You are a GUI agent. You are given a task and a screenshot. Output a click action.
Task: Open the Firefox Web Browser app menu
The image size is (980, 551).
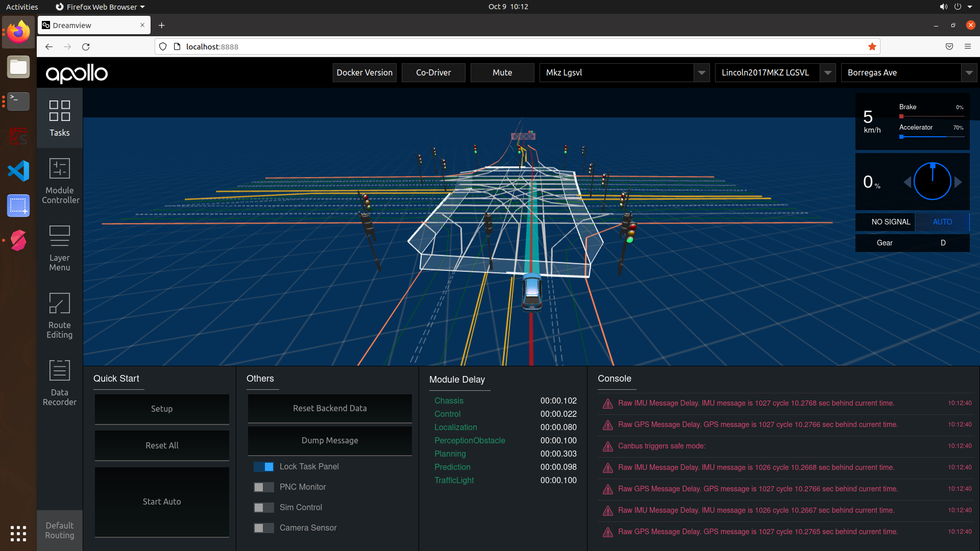100,7
